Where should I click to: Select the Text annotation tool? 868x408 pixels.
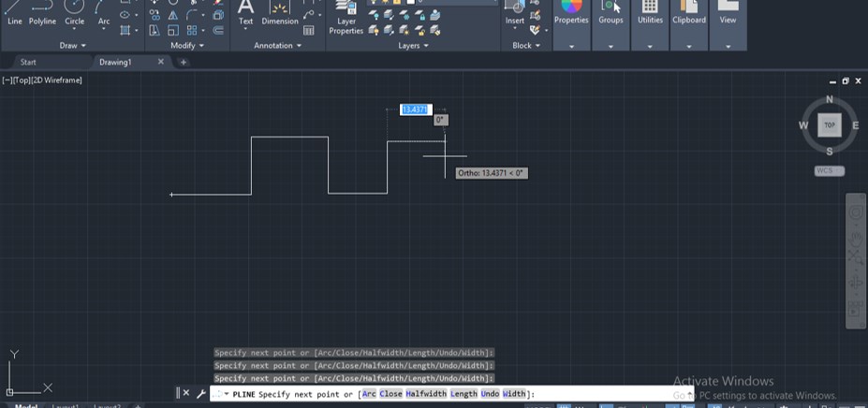coord(245,13)
